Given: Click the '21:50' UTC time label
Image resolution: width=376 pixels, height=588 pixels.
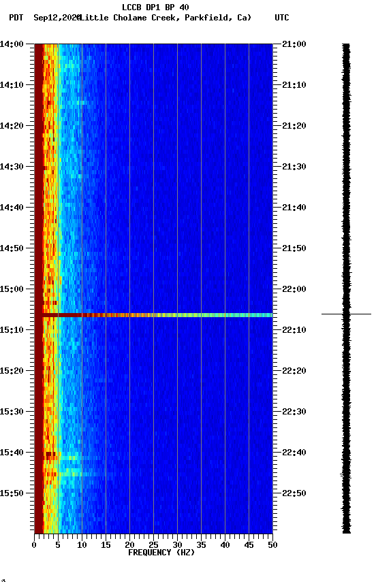Looking at the screenshot, I should click(x=294, y=248).
